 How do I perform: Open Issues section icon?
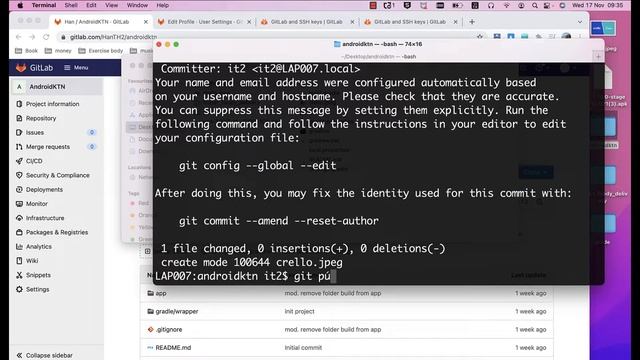point(19,133)
